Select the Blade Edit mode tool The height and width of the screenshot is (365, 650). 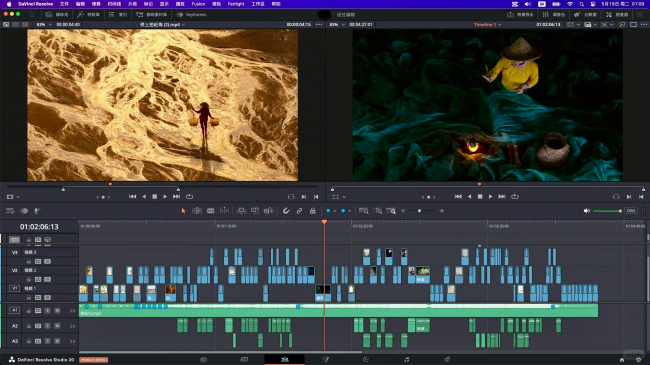click(224, 211)
